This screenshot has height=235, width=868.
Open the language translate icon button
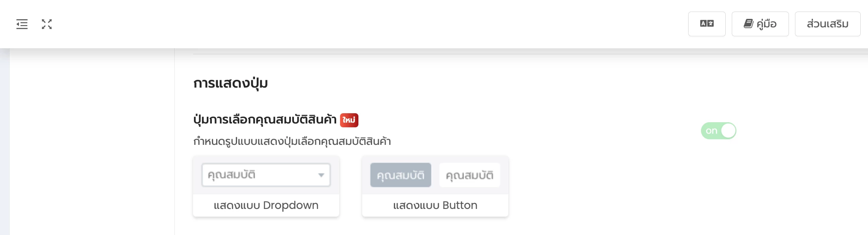pos(707,24)
